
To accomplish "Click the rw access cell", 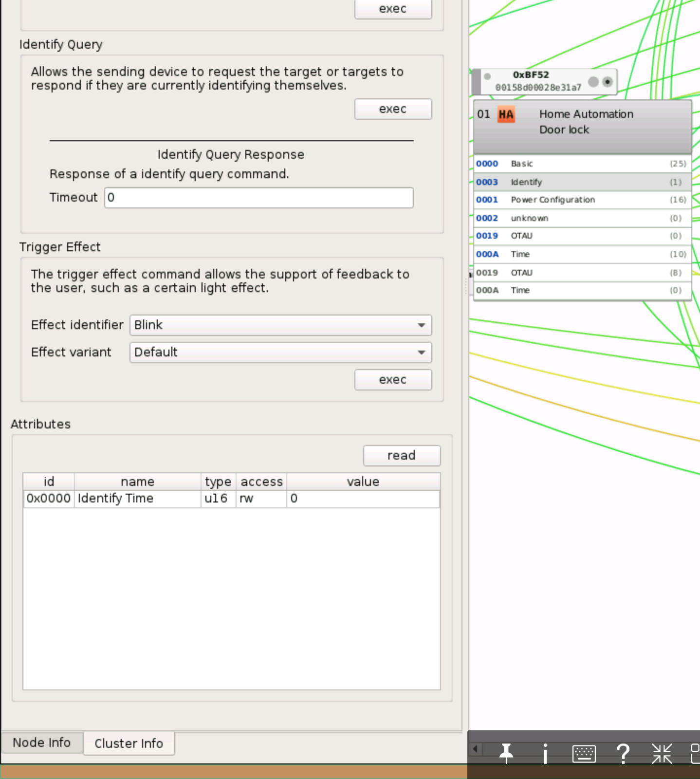I will pos(261,499).
